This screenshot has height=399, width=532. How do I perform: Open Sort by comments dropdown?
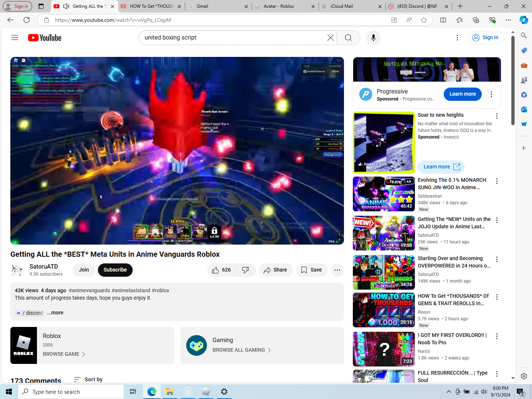coord(88,379)
